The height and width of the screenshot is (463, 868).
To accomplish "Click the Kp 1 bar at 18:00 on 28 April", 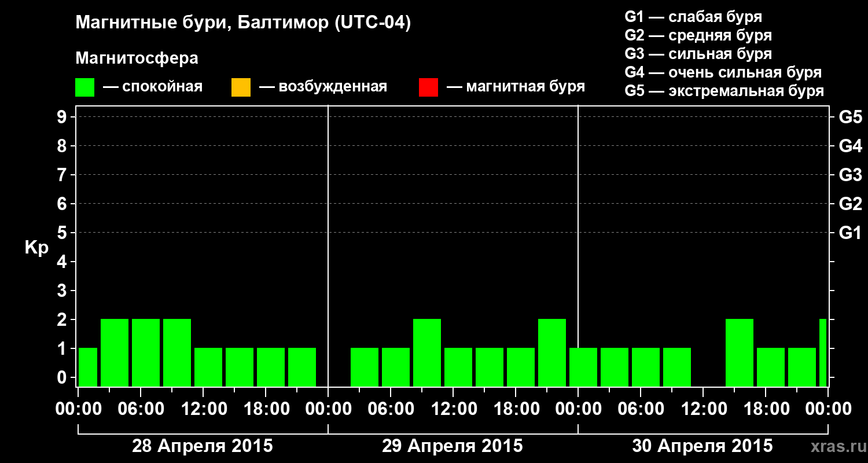I will click(271, 367).
